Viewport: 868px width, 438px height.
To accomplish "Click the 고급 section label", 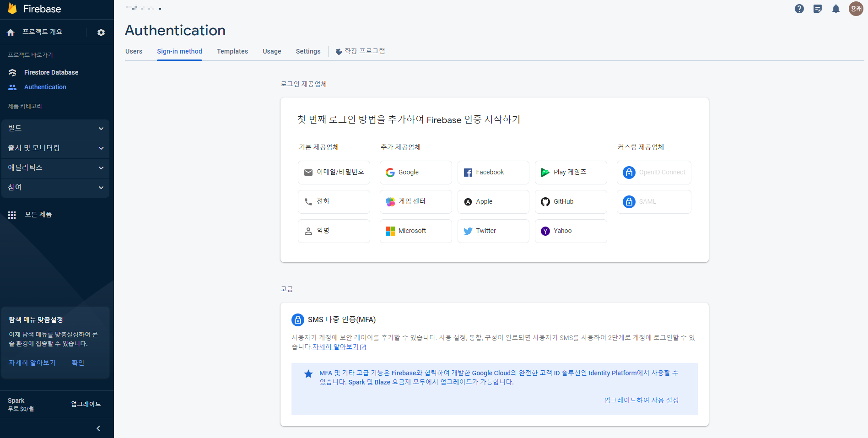I will [287, 289].
